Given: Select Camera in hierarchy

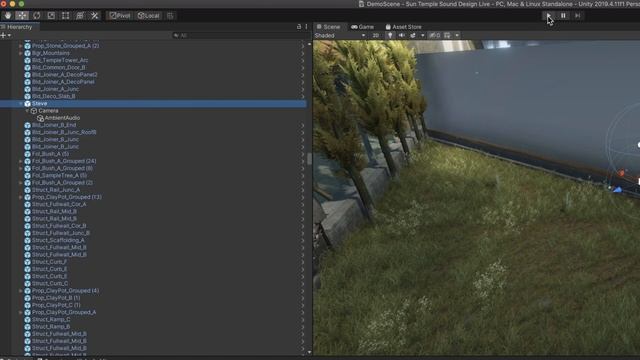Looking at the screenshot, I should [x=48, y=111].
